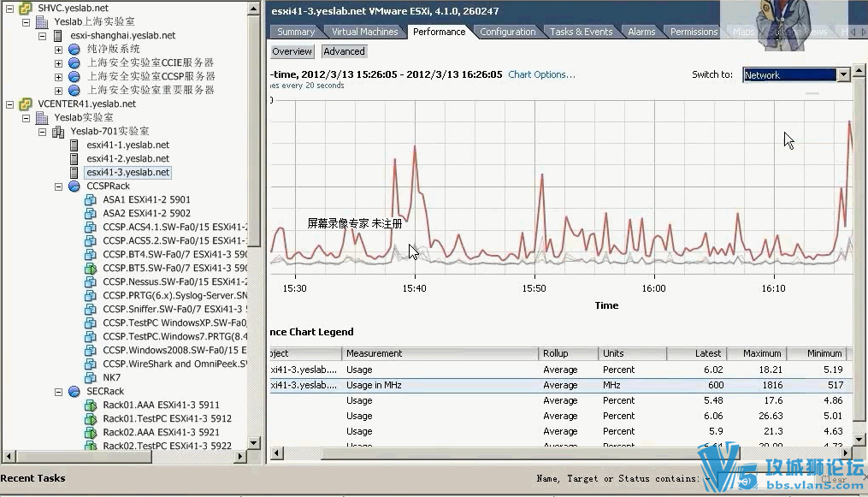The width and height of the screenshot is (868, 497).
Task: Switch to the Tasks & Events tab
Action: coord(581,32)
